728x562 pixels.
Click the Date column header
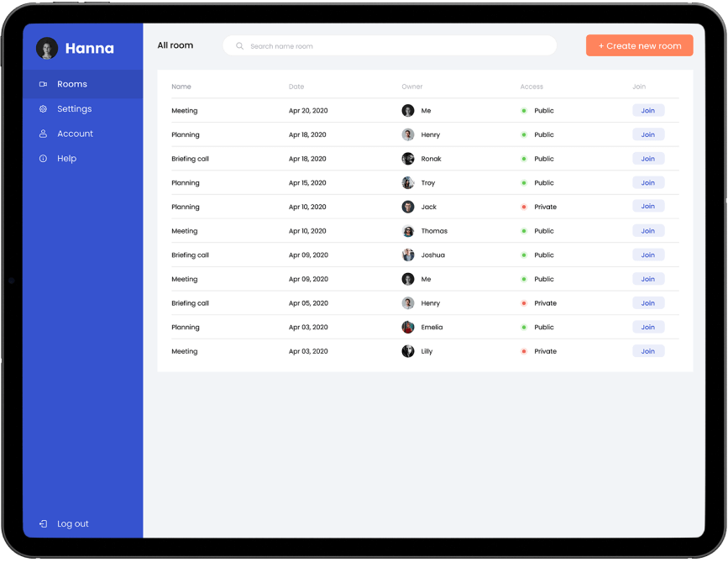[x=296, y=87]
